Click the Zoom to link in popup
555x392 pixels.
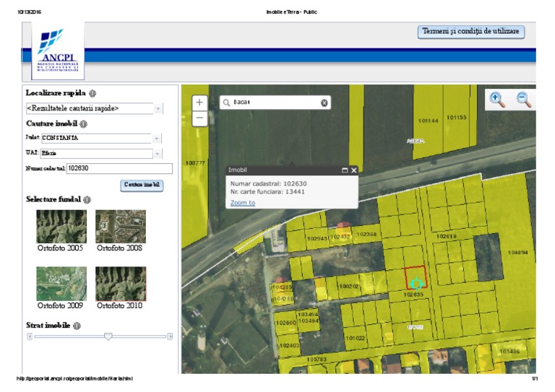(x=243, y=203)
